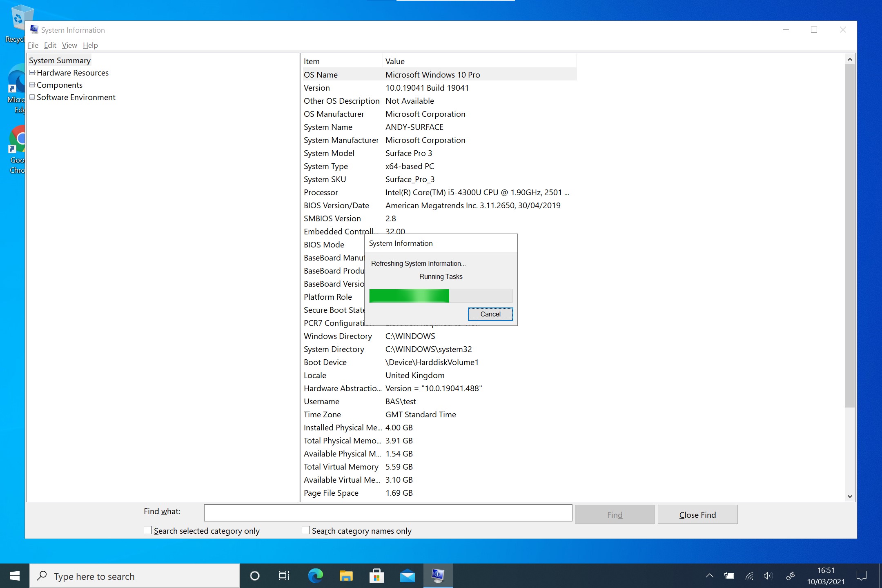Open the View menu
The image size is (882, 588).
pyautogui.click(x=69, y=45)
